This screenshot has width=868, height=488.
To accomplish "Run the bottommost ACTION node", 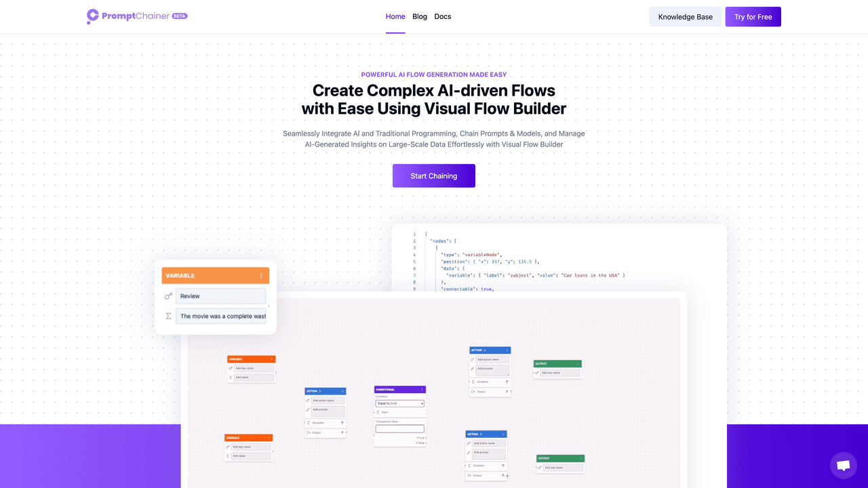I will 481,434.
